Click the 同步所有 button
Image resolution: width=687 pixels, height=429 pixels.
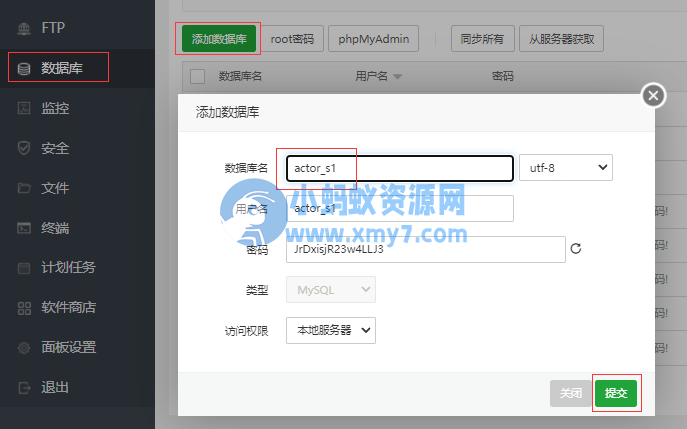pyautogui.click(x=482, y=39)
